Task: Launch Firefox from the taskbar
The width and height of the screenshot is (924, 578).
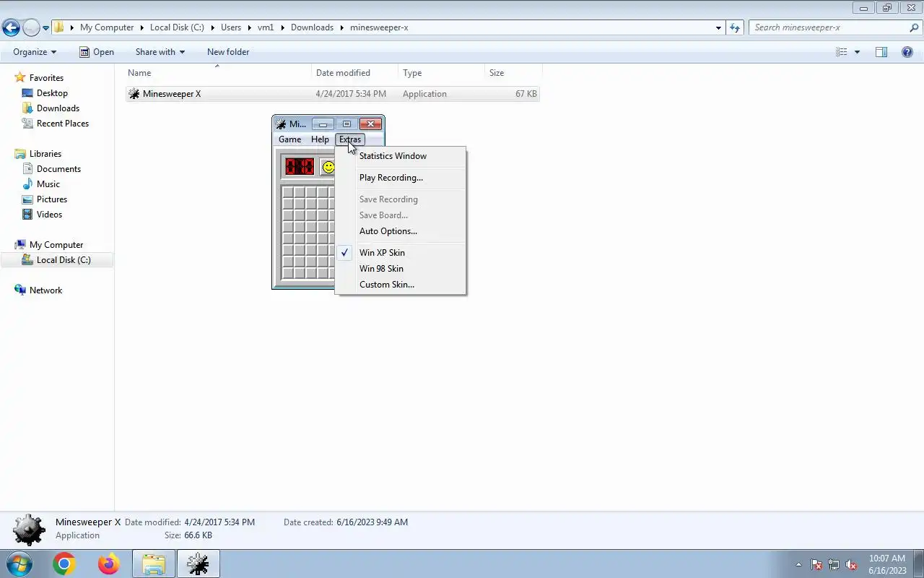Action: pos(109,564)
